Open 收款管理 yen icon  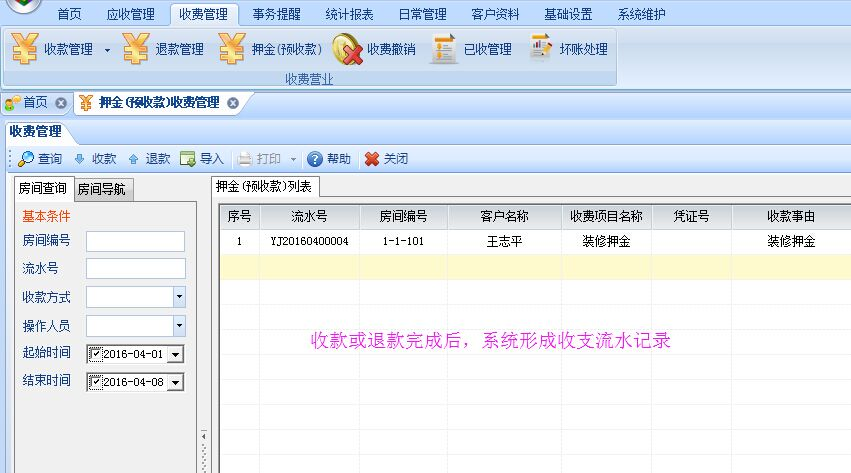pyautogui.click(x=24, y=49)
